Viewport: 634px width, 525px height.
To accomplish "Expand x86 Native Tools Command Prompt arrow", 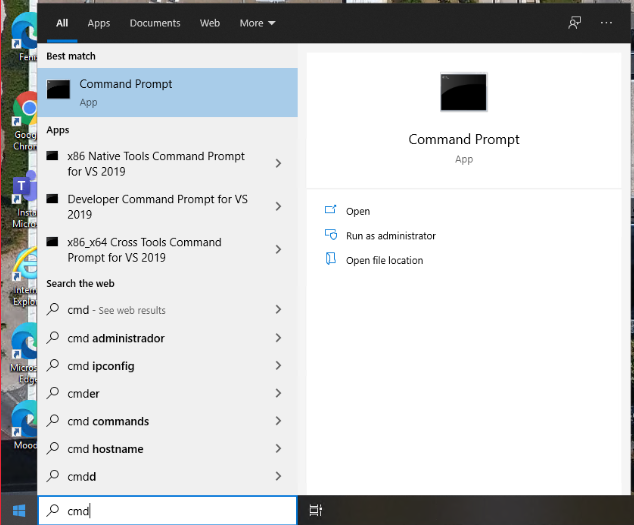I will click(278, 163).
